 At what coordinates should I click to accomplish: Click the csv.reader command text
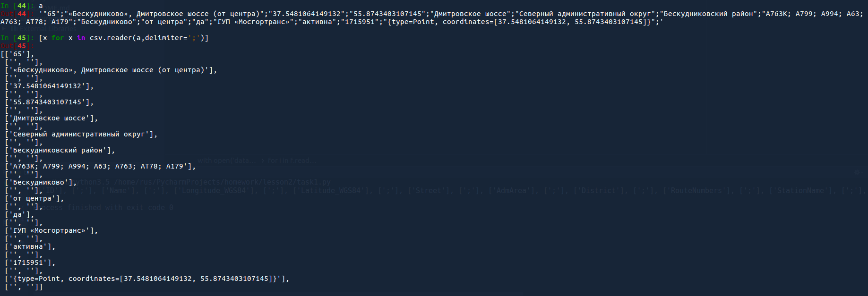pos(124,38)
